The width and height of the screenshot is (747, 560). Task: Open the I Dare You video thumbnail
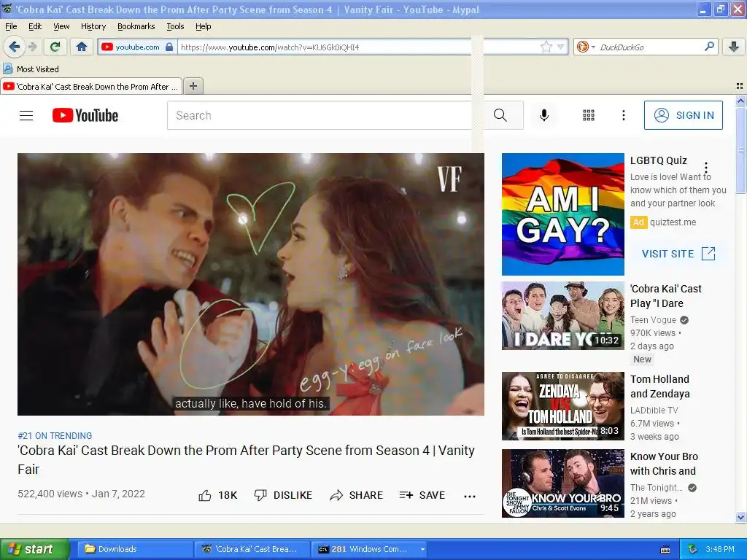[x=562, y=315]
